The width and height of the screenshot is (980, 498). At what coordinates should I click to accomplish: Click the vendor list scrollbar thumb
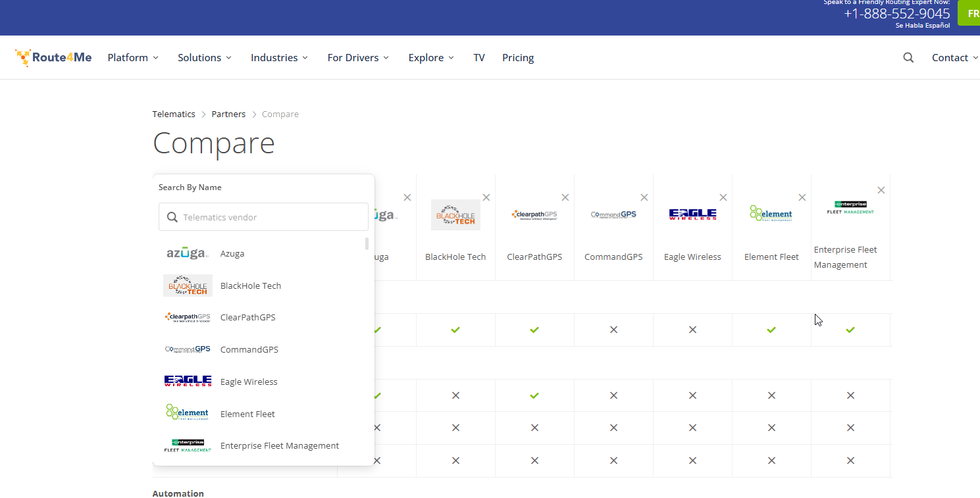pos(367,244)
